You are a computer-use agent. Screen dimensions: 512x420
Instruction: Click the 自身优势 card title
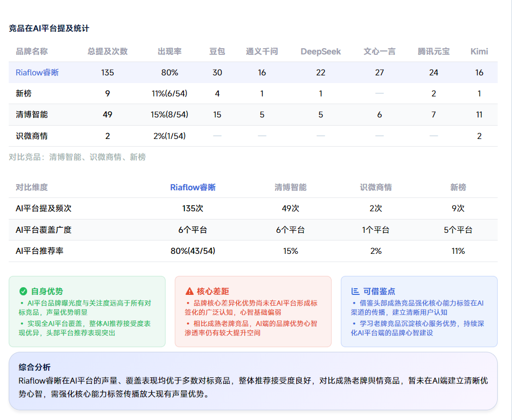pyautogui.click(x=47, y=291)
